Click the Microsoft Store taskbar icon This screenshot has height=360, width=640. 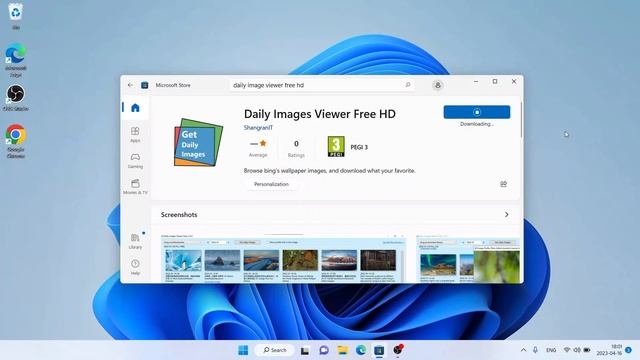pyautogui.click(x=379, y=350)
